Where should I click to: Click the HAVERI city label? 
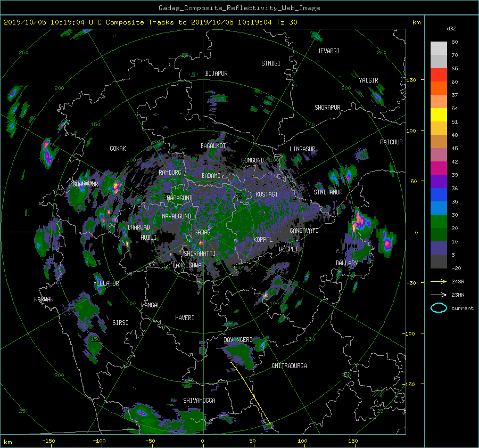click(x=185, y=318)
